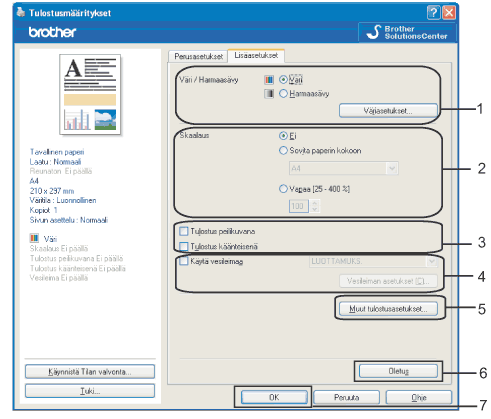The image size is (491, 419).
Task: Enable Tulostus peilikuvana checkbox
Action: pos(184,231)
